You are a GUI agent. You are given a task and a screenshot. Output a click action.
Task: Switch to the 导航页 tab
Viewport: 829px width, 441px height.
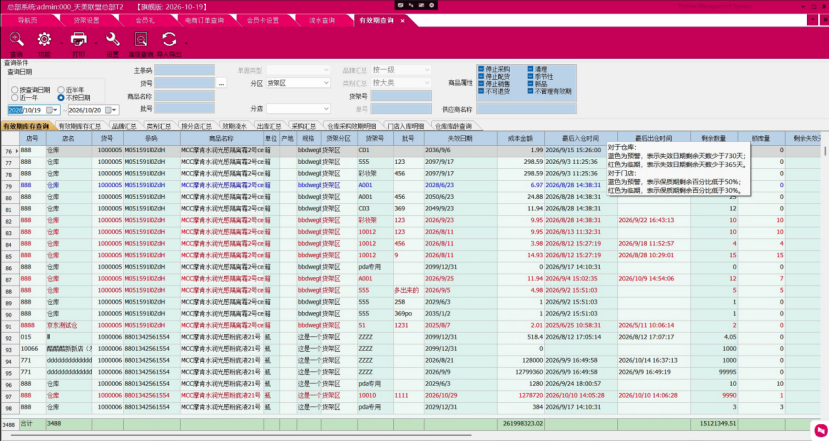[x=27, y=20]
